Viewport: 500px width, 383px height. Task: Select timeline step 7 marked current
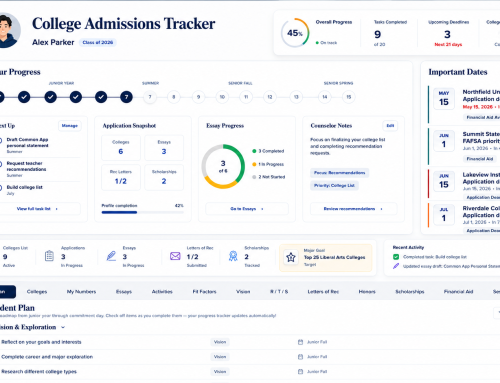(x=126, y=97)
